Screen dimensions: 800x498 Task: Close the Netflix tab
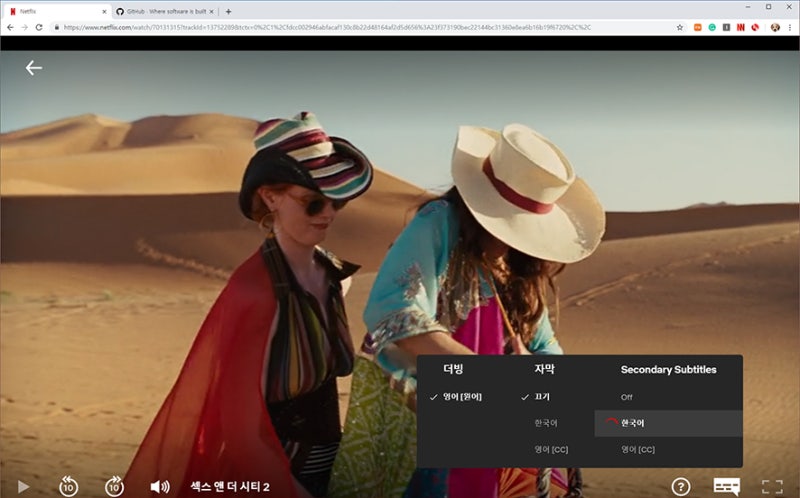click(104, 11)
